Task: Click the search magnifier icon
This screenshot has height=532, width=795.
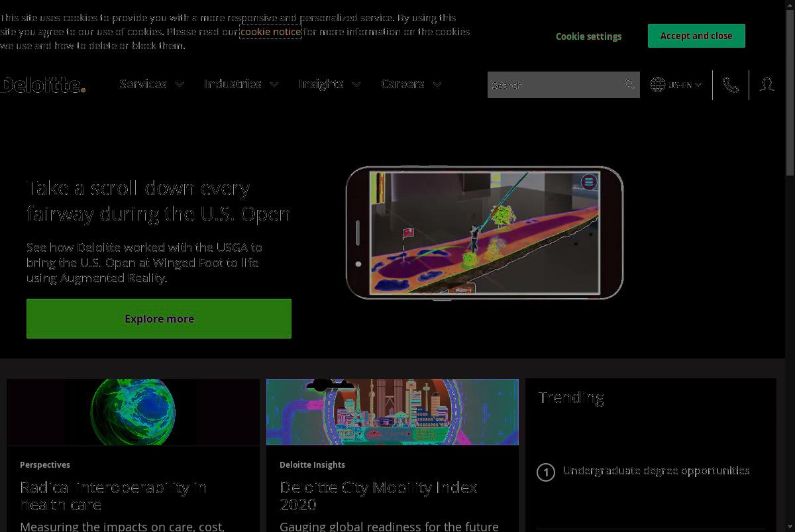Action: (629, 84)
